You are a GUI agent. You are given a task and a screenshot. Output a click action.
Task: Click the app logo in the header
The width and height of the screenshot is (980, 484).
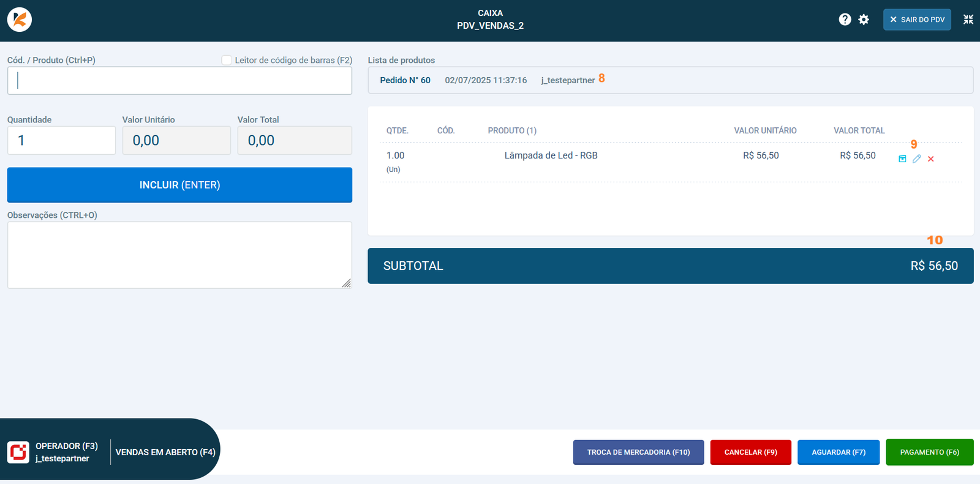20,20
